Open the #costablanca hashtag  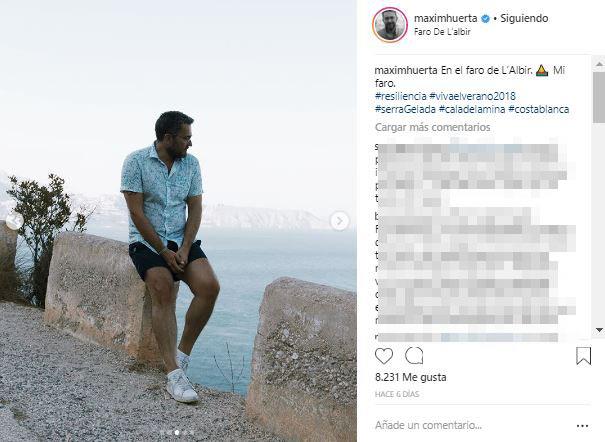pos(538,108)
